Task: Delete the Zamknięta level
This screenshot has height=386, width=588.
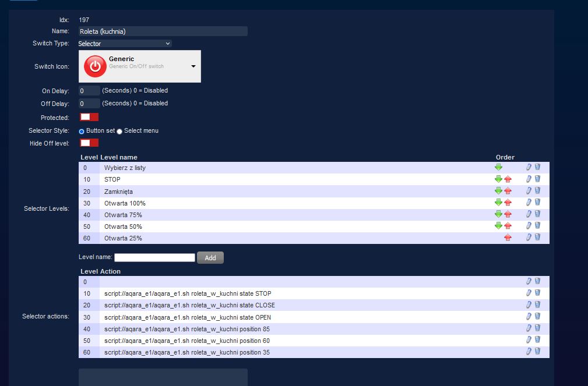Action: 537,191
